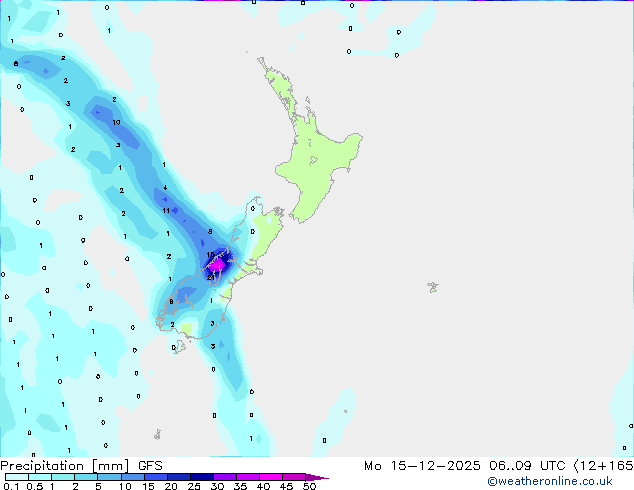Click the 30 label on the legend scale
This screenshot has width=634, height=490.
(x=217, y=487)
